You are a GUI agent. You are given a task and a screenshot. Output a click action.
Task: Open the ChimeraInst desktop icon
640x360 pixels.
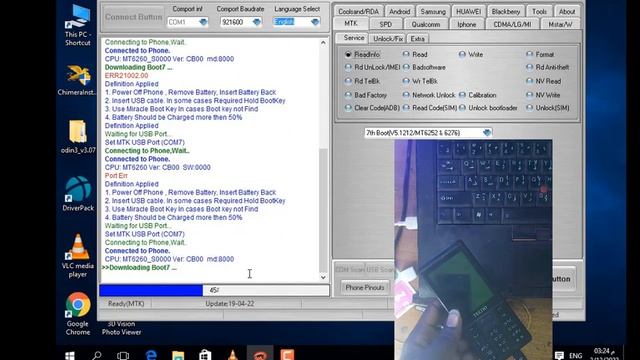click(x=78, y=80)
